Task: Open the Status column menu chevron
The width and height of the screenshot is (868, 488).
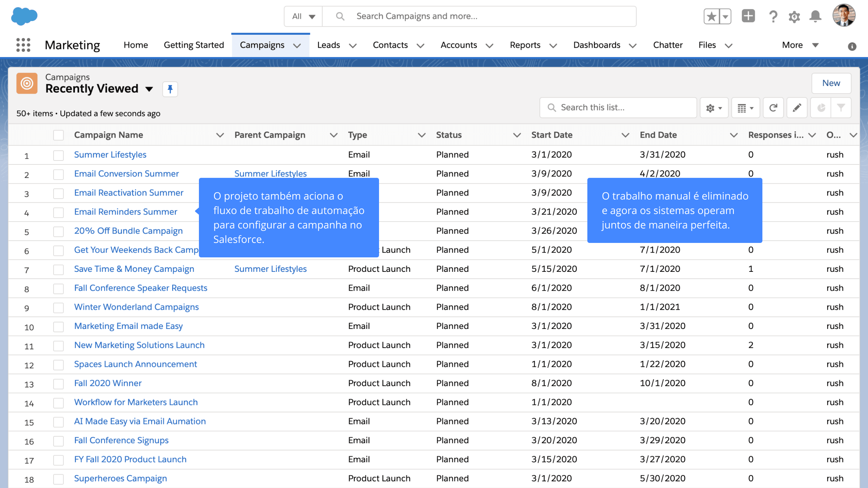Action: 517,135
